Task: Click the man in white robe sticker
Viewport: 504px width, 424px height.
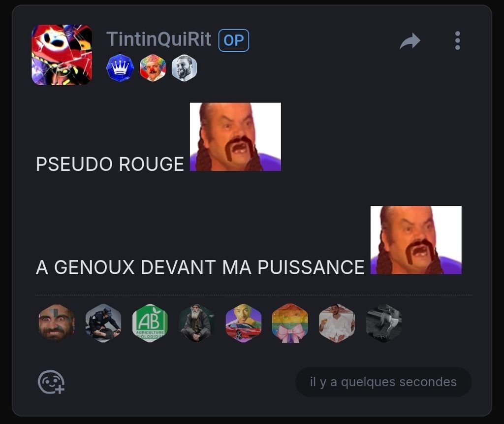Action: point(337,323)
